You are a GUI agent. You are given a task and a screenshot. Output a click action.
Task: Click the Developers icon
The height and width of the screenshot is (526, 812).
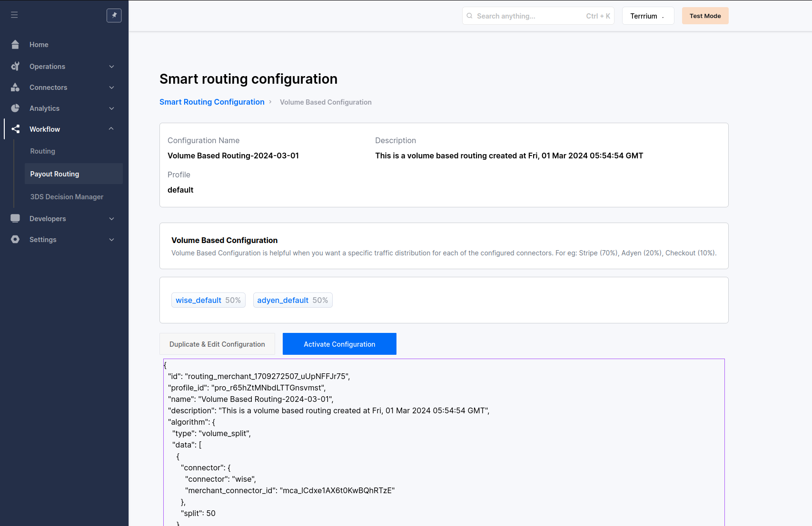(x=15, y=218)
